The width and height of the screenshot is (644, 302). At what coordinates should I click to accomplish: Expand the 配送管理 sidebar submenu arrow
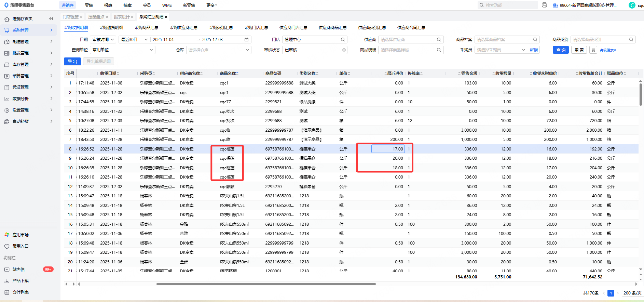click(52, 41)
